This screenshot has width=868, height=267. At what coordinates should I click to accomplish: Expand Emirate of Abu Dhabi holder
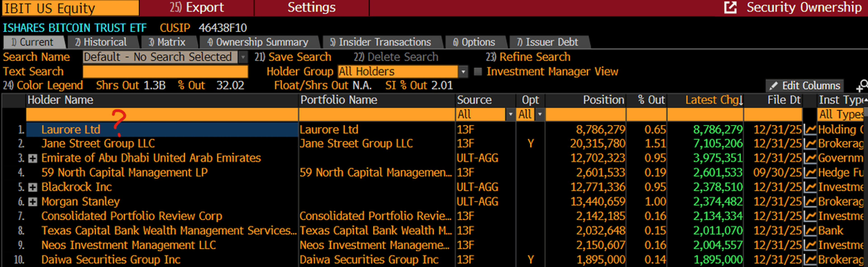(33, 158)
